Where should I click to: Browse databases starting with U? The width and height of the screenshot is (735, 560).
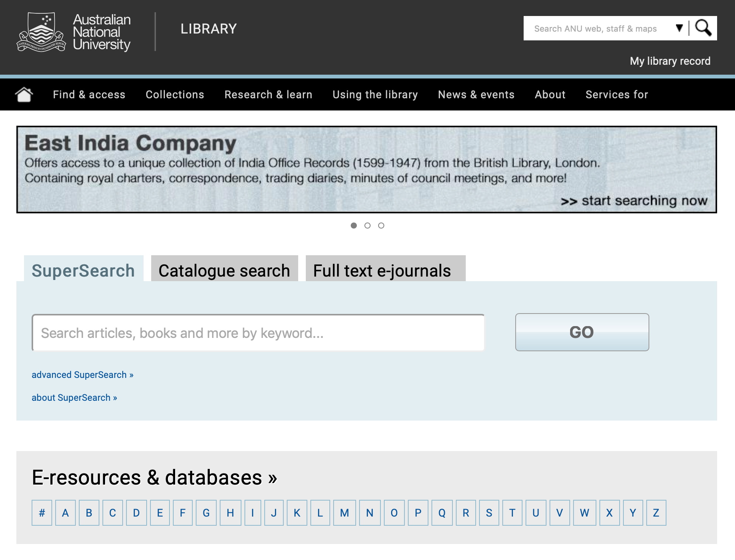[x=536, y=513]
